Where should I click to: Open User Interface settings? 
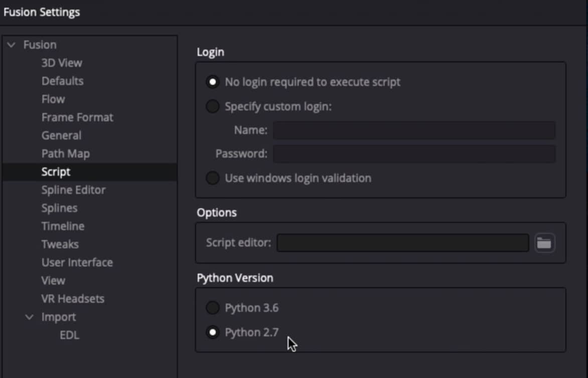(77, 263)
